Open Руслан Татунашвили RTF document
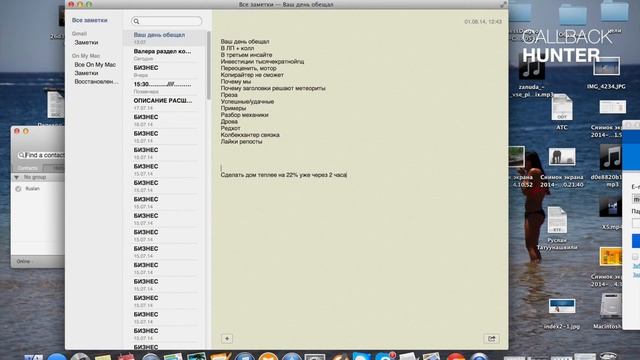Screen dimensions: 640x360 [x=557, y=220]
